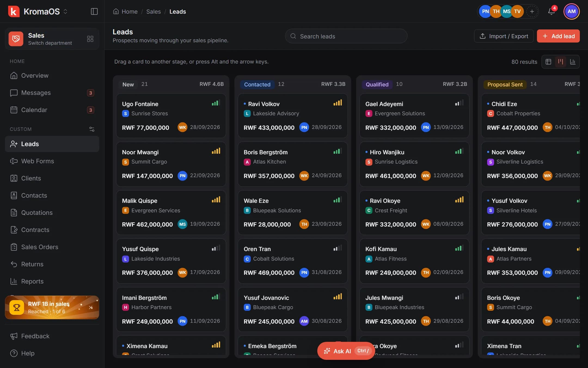Open the Sales switch department selector
The width and height of the screenshot is (588, 368).
click(52, 39)
